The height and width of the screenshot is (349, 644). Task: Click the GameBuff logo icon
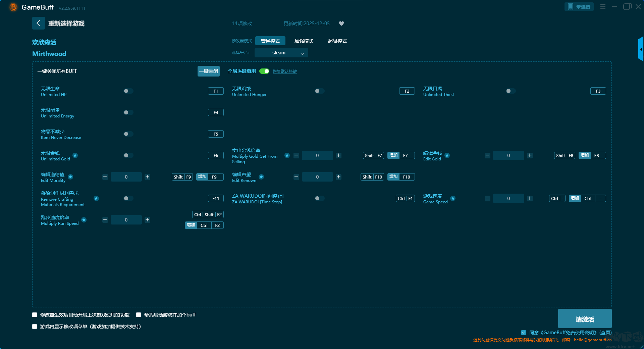[13, 7]
